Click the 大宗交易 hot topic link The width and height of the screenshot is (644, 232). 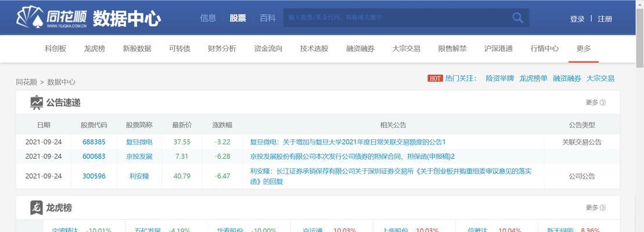(600, 78)
